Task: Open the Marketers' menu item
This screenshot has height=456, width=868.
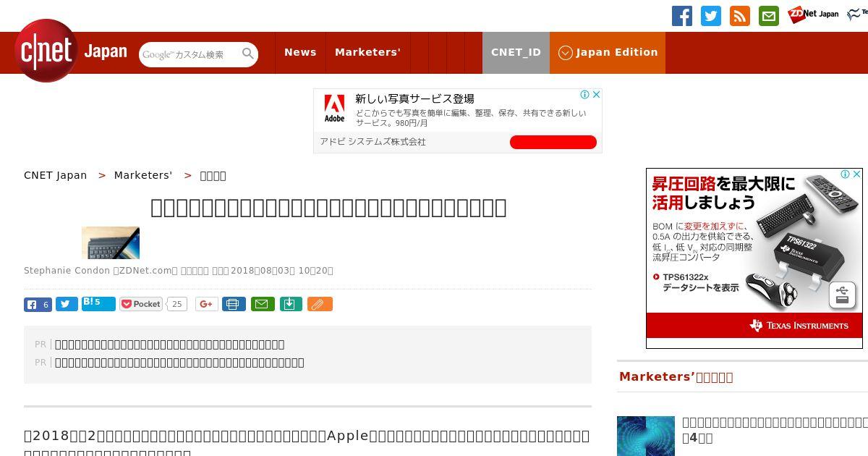Action: pos(367,52)
